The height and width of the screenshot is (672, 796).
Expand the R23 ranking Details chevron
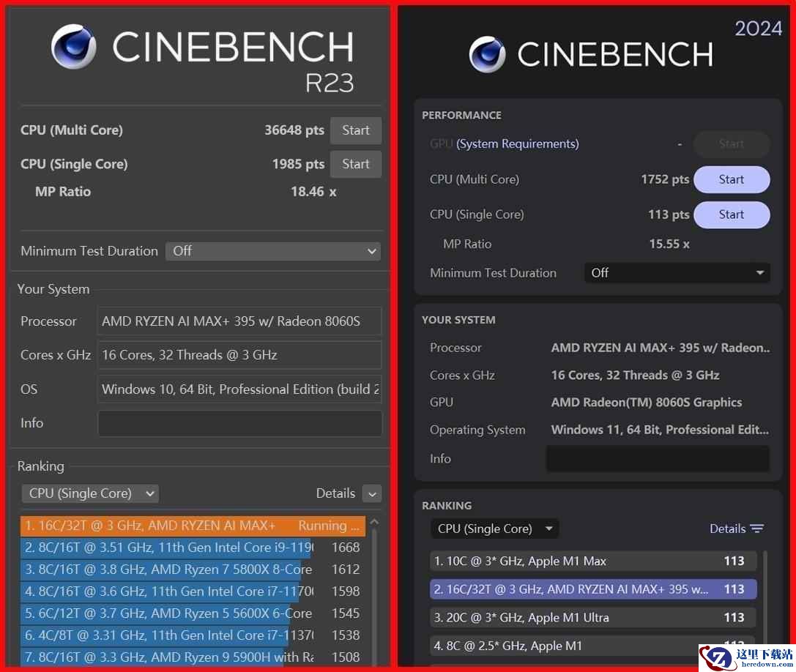point(372,494)
